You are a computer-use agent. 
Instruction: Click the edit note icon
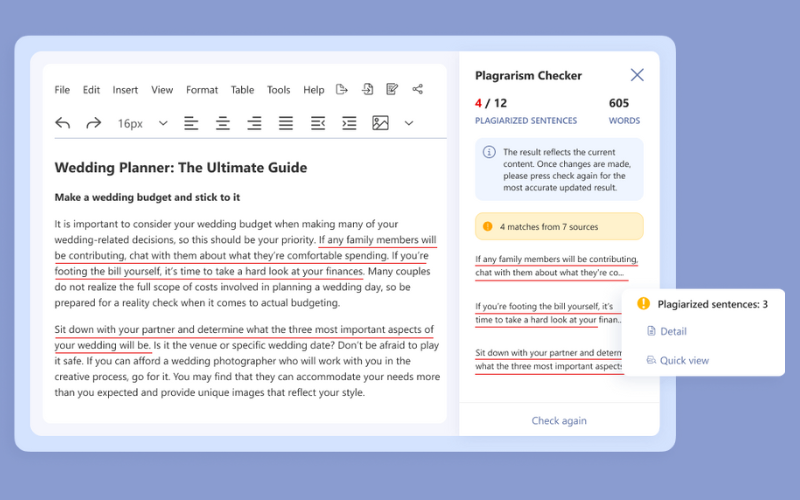(392, 89)
